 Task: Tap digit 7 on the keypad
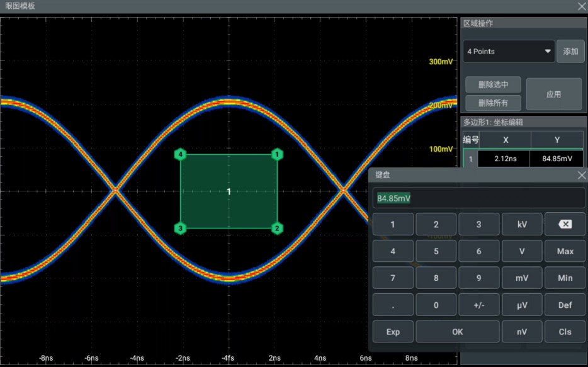tap(393, 278)
